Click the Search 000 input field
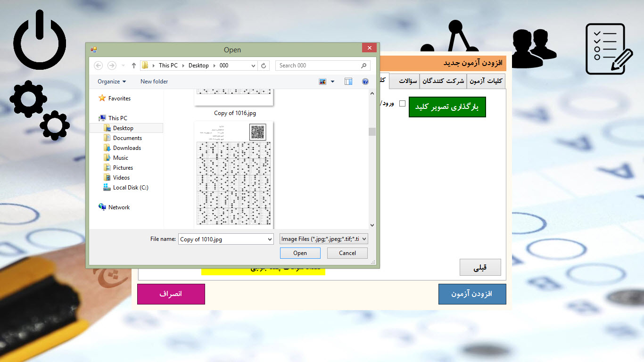The height and width of the screenshot is (362, 644). pyautogui.click(x=318, y=66)
